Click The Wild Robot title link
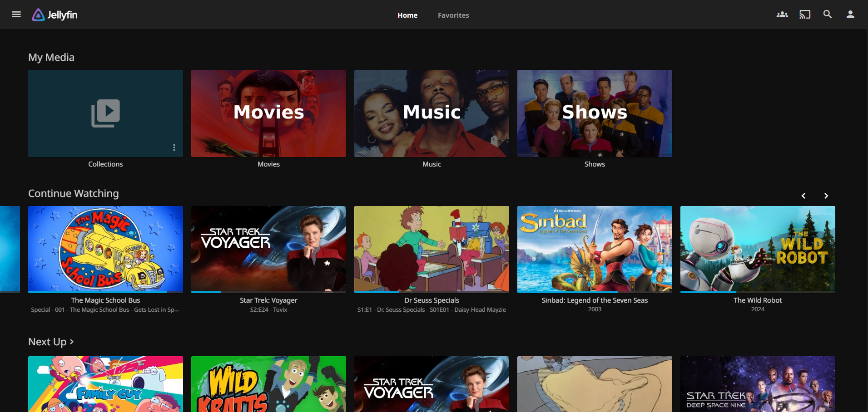This screenshot has height=412, width=868. point(758,300)
